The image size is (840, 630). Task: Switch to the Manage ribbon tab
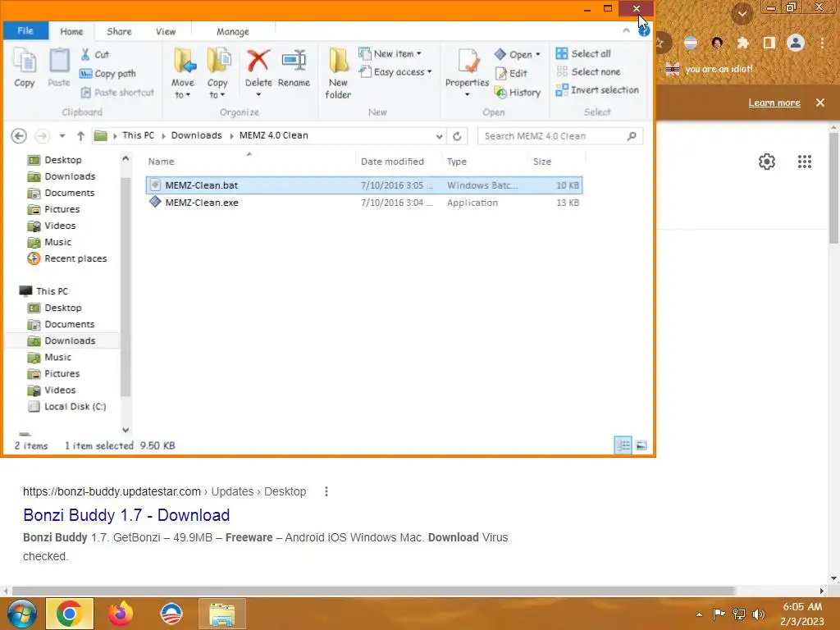point(232,32)
